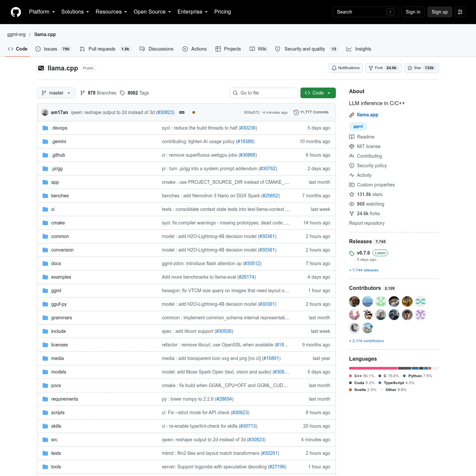Click the Sign in button
The width and height of the screenshot is (476, 476).
pos(413,12)
